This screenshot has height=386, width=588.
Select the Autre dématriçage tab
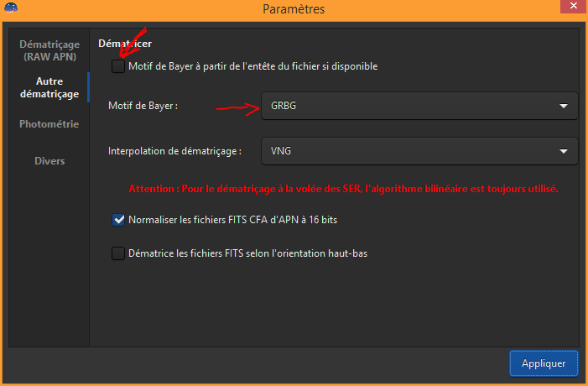coord(49,87)
